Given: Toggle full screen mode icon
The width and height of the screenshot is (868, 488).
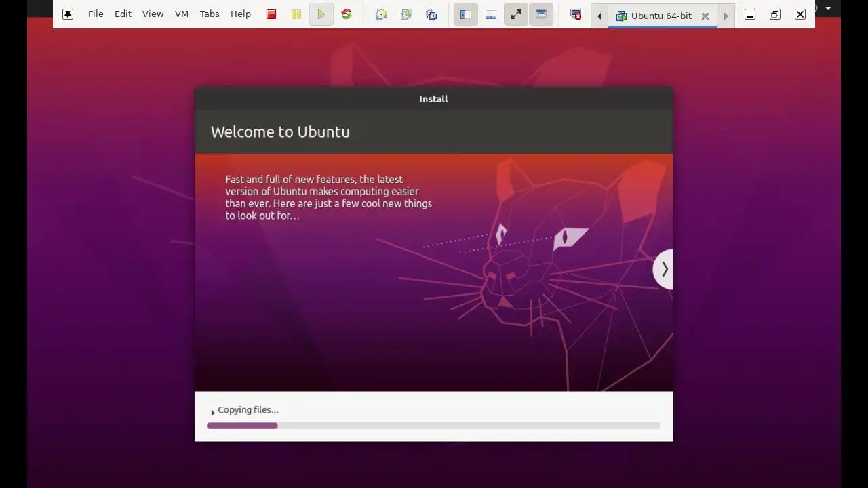Looking at the screenshot, I should [x=516, y=14].
